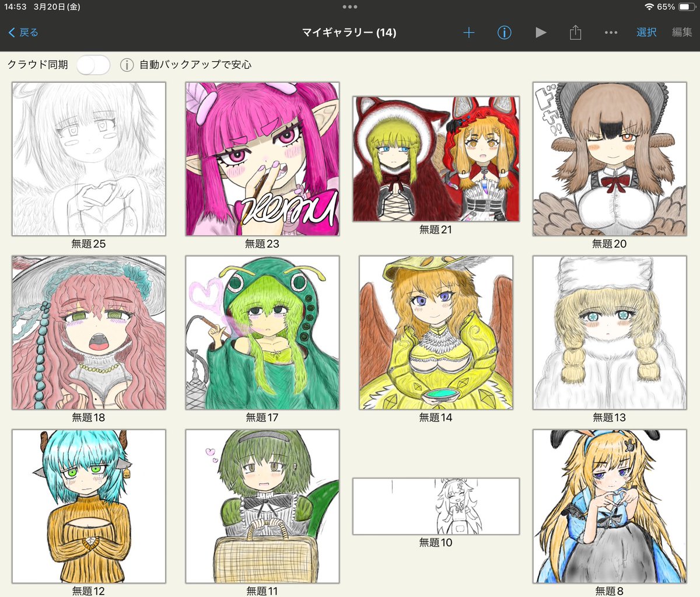Click the 無題21 title label
This screenshot has width=700, height=597.
[x=436, y=230]
